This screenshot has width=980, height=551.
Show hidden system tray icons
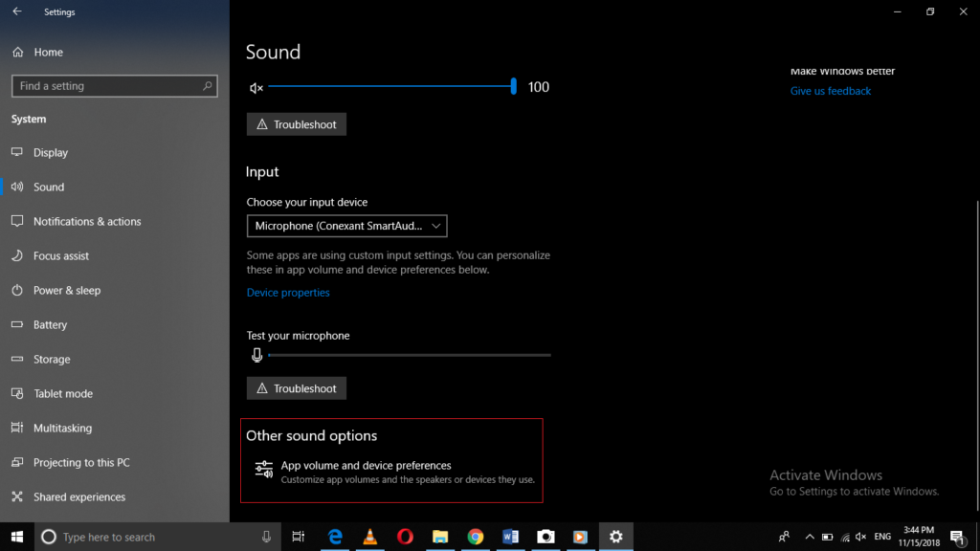809,537
